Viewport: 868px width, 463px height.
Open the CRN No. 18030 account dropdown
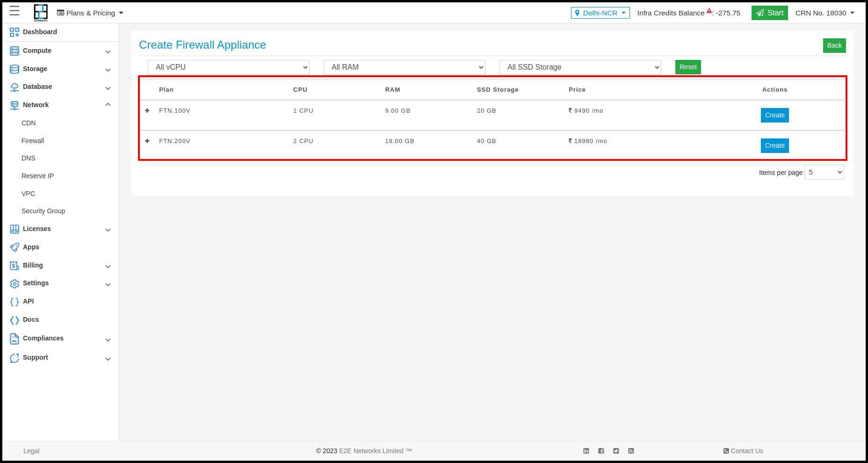point(825,13)
